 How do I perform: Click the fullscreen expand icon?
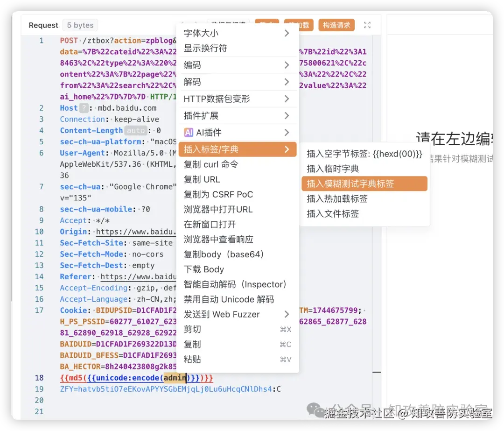[x=367, y=25]
